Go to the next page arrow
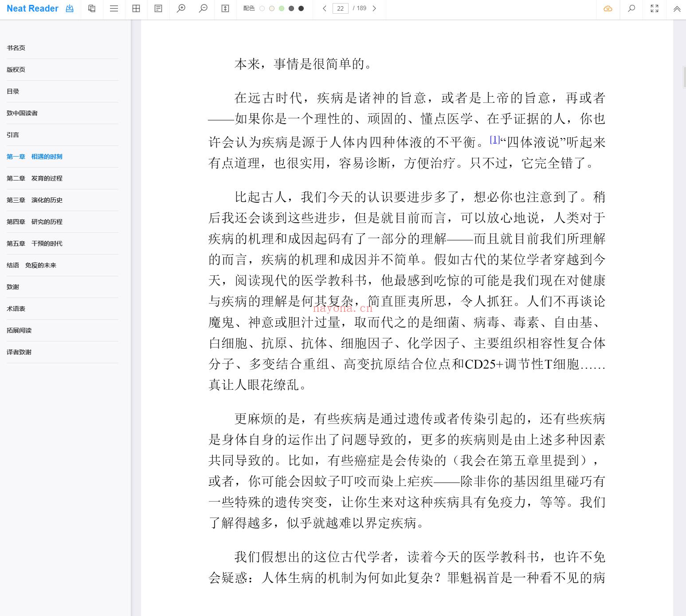Image resolution: width=686 pixels, height=616 pixels. pos(374,8)
